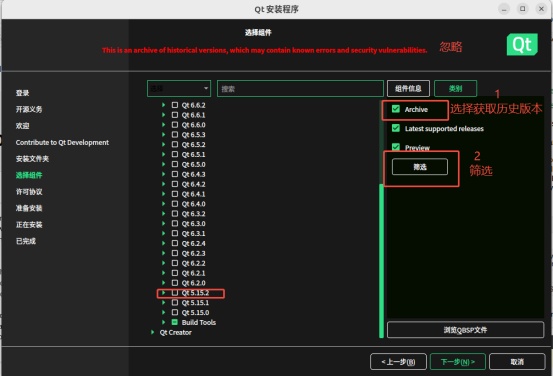Check the Qt 5.15.2 checkbox
Viewport: 553px width, 377px height.
(175, 293)
